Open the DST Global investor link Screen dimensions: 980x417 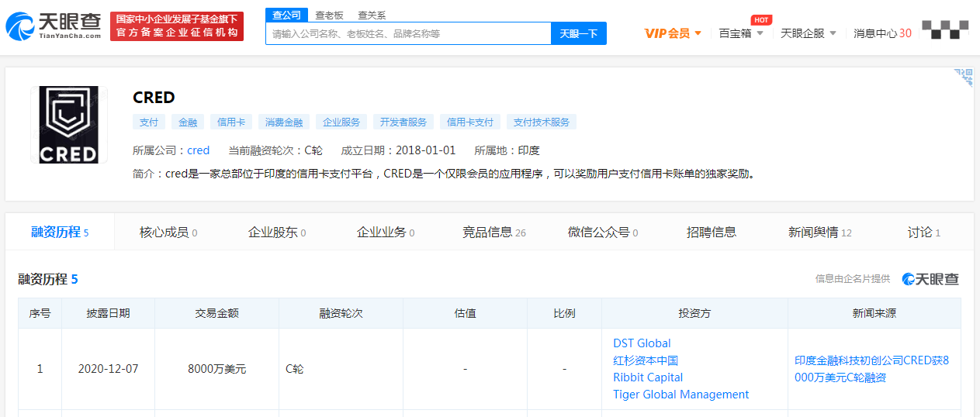(x=642, y=343)
